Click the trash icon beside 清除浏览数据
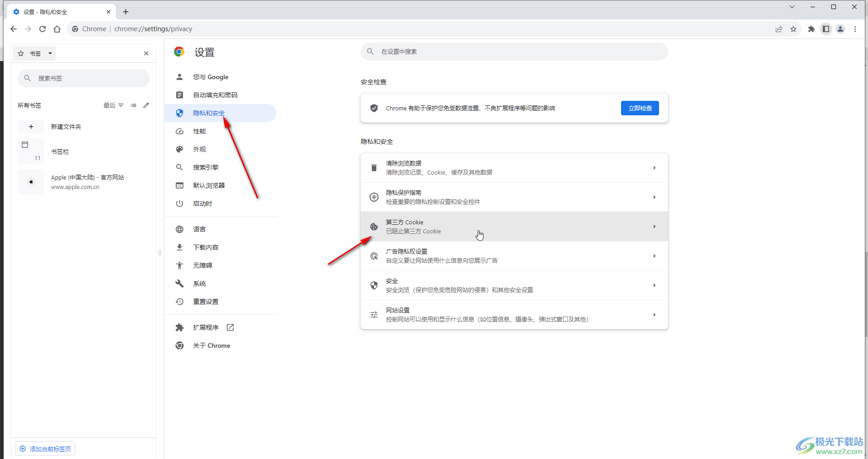The height and width of the screenshot is (459, 868). (x=374, y=168)
